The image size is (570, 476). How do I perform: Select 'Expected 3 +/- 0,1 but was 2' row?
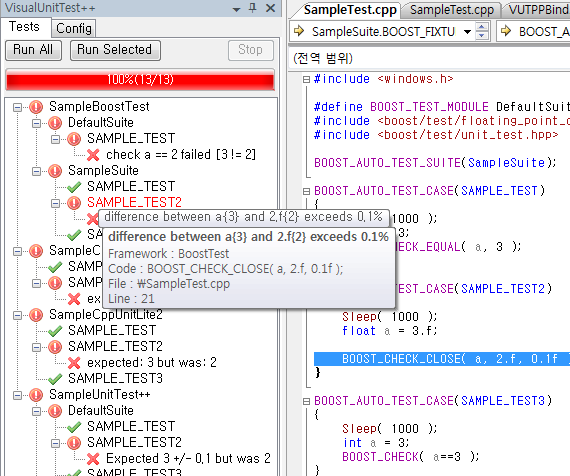[188, 459]
